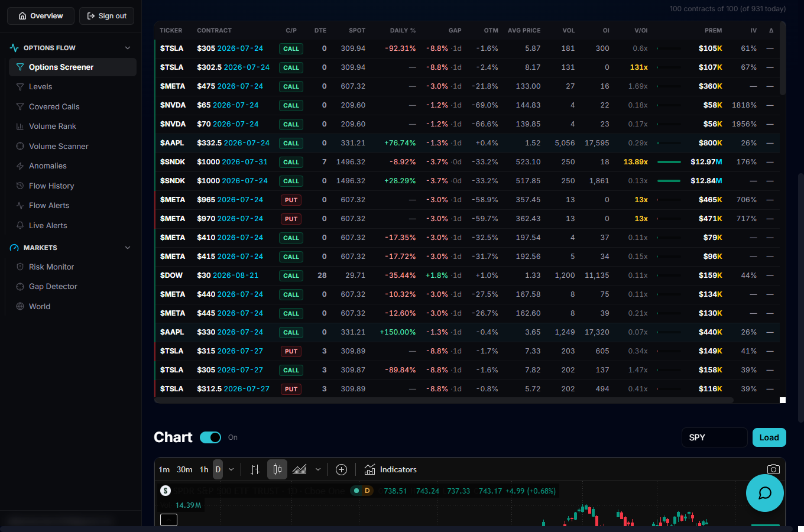Open the chart interval dropdown arrow
This screenshot has width=804, height=532.
[x=231, y=469]
